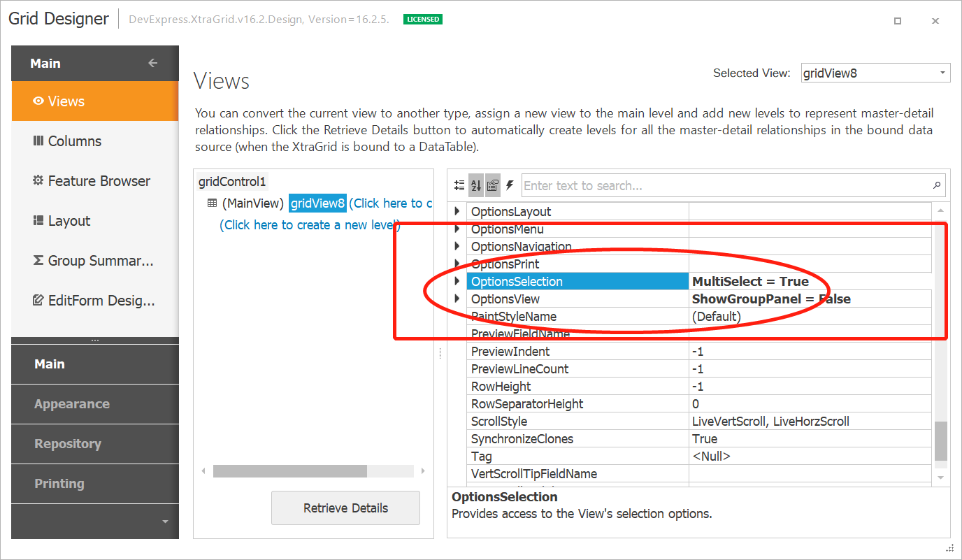Screen dimensions: 962x560
Task: Click the resize grip in window corner
Action: point(950,547)
